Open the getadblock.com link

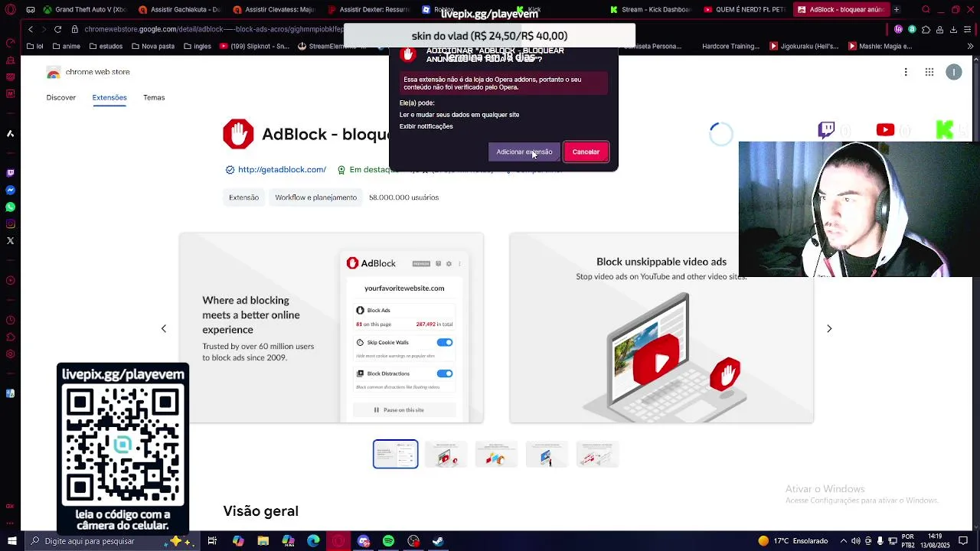coord(282,170)
